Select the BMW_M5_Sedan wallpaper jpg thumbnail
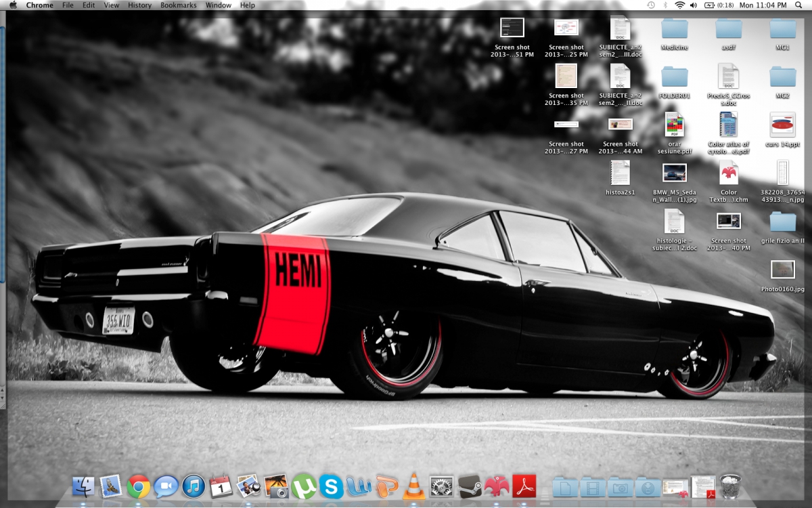 (x=675, y=173)
